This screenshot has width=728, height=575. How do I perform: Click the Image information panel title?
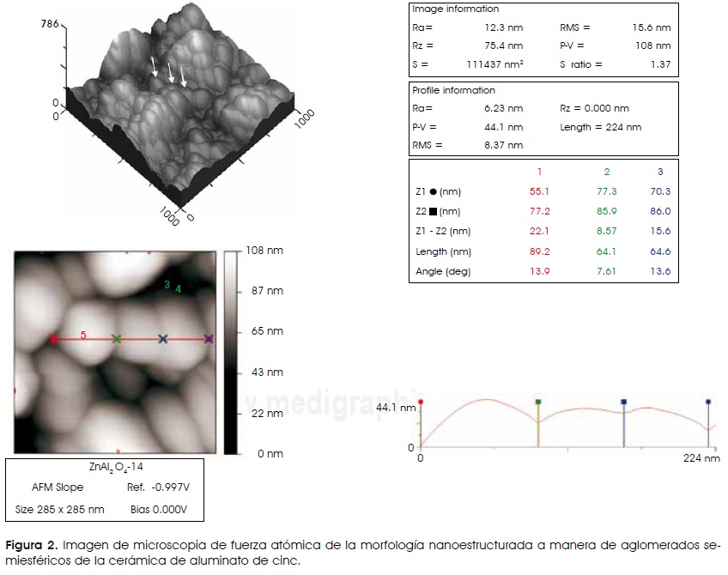click(x=455, y=9)
